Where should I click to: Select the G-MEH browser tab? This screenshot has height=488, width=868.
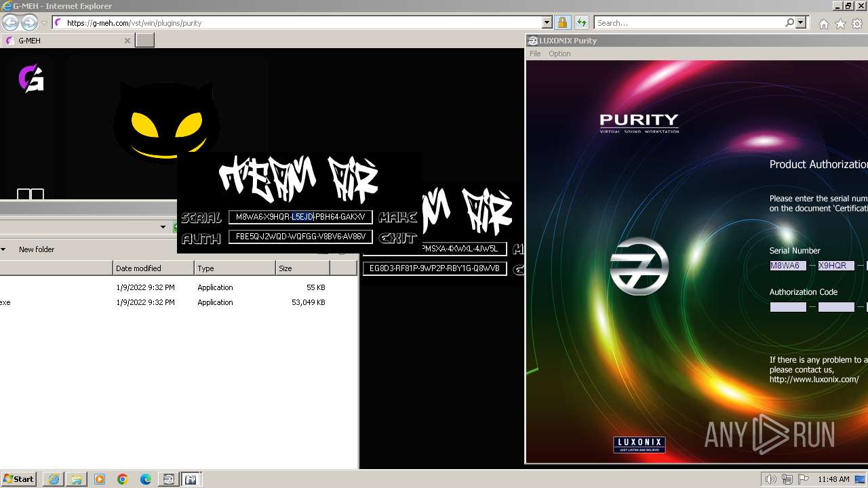tap(68, 41)
